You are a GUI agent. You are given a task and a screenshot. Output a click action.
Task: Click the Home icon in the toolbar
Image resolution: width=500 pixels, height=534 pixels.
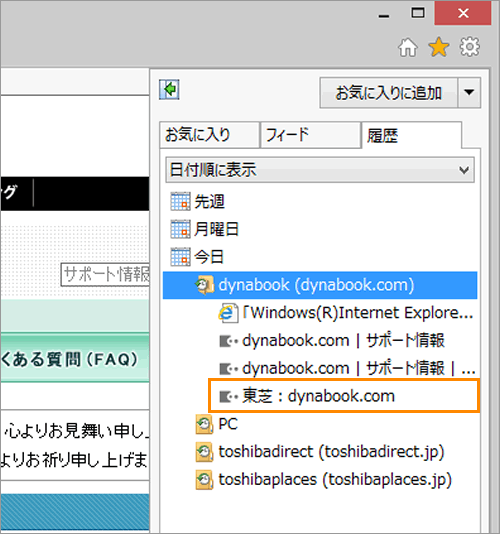[408, 47]
